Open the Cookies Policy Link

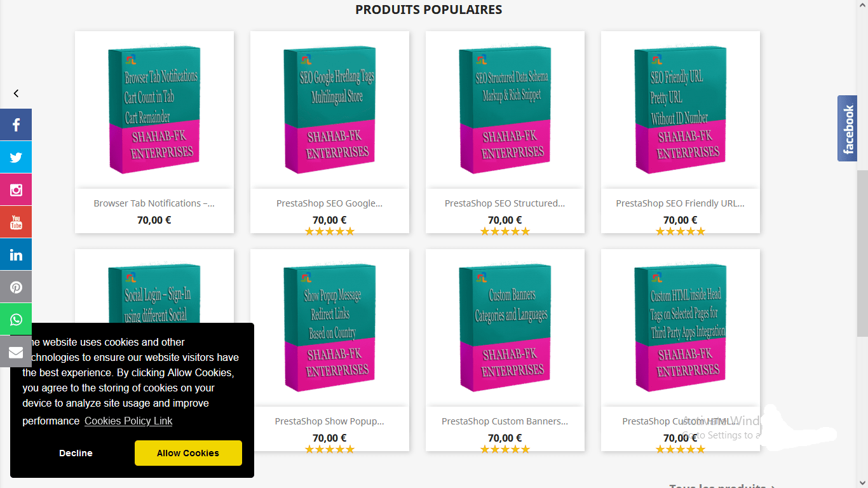(128, 421)
